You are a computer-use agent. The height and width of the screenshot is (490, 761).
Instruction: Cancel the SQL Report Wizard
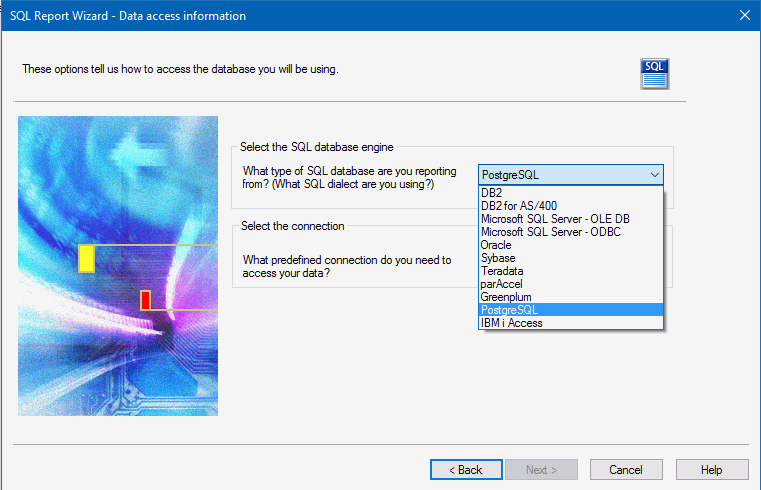point(626,470)
